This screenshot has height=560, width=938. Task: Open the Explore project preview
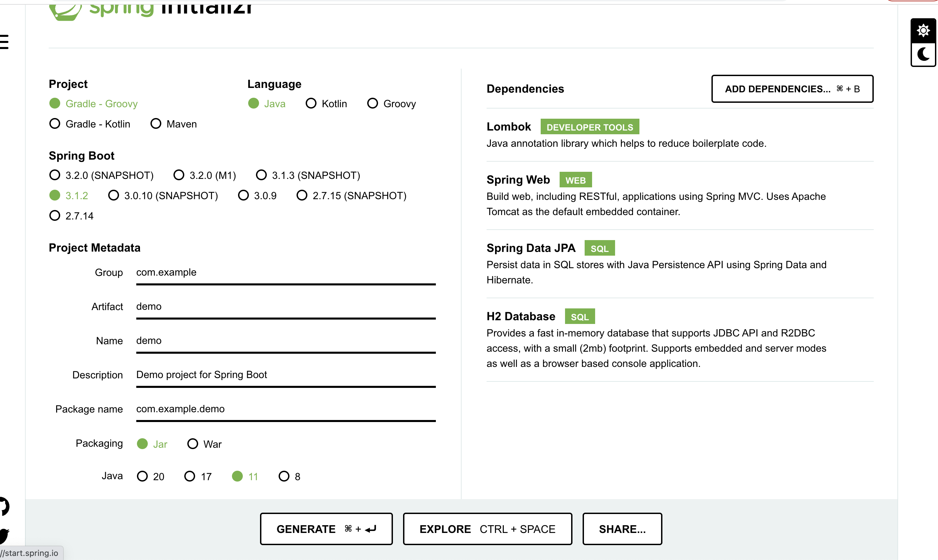pos(487,529)
